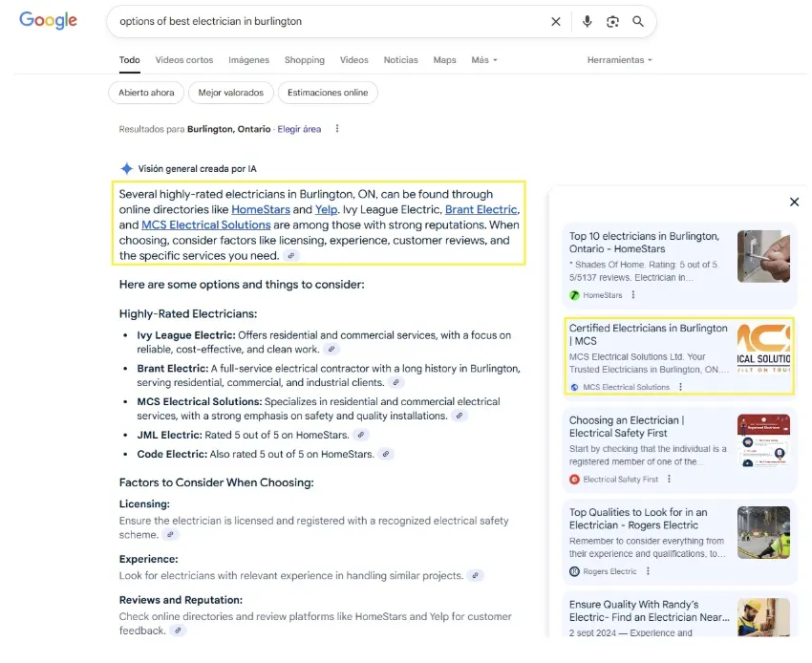Click the Rogers Electric warehouse thumbnail

pyautogui.click(x=763, y=532)
